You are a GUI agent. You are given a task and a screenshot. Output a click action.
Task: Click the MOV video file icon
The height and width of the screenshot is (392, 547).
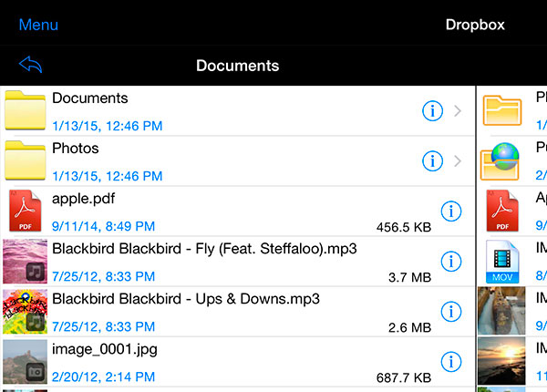tap(502, 262)
